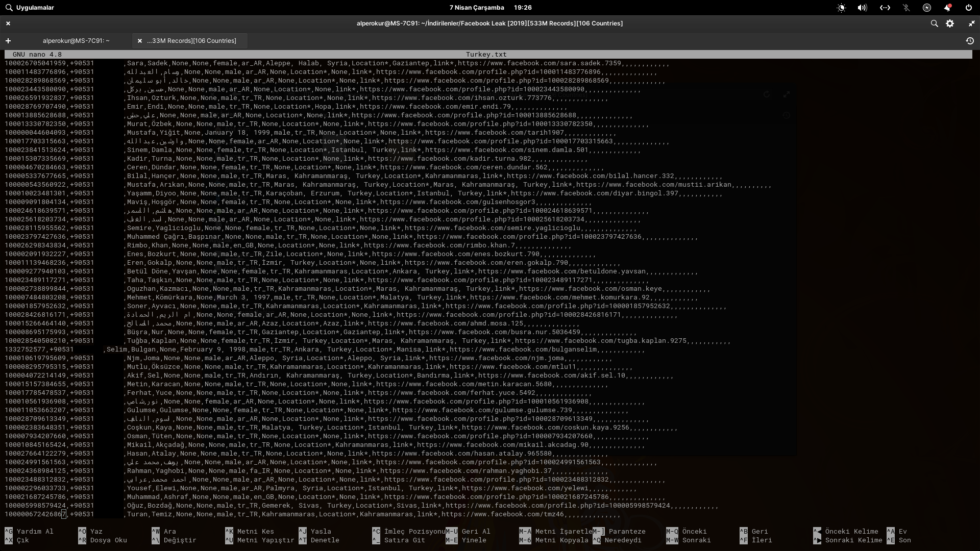
Task: Open the power manager bolt icon
Action: click(x=927, y=8)
